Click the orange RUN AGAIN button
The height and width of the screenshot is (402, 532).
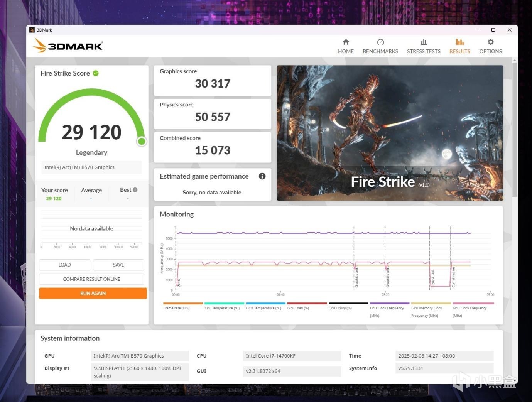[93, 293]
